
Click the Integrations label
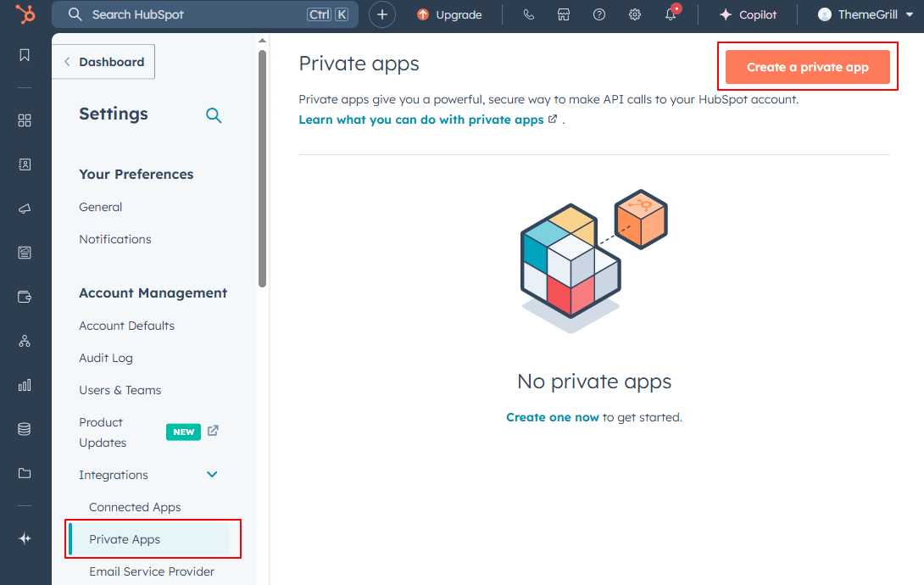tap(114, 475)
